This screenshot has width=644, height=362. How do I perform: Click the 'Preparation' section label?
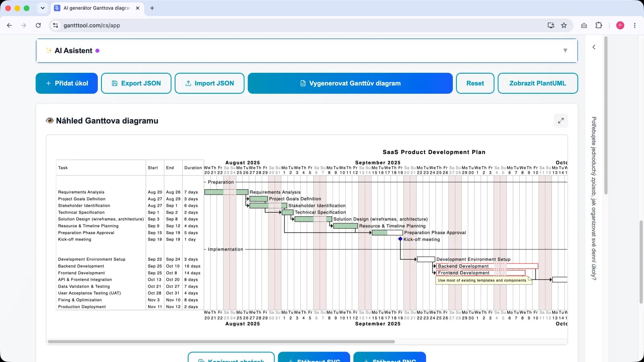221,182
